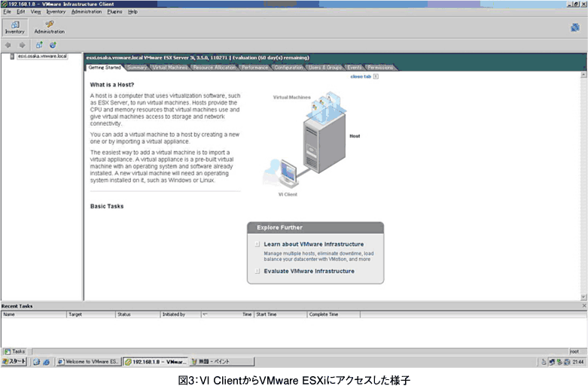Open the Inventory menu

(56, 11)
